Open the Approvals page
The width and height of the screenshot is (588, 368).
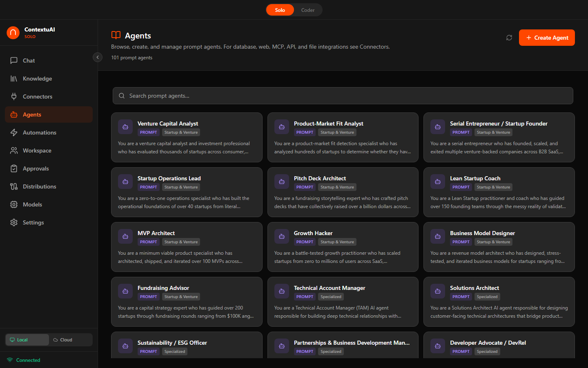click(49, 168)
